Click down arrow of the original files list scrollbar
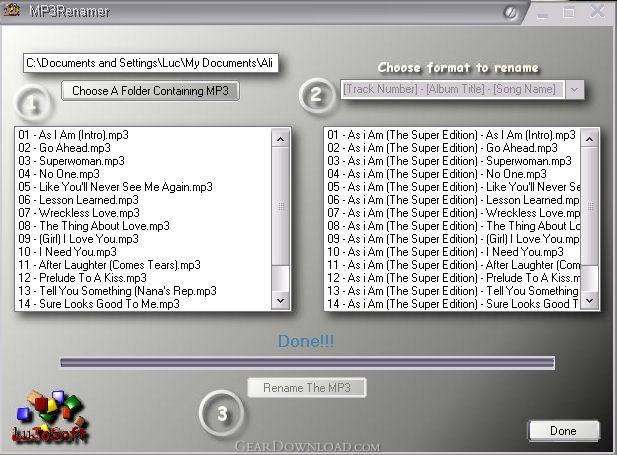617x455 pixels. click(x=281, y=301)
